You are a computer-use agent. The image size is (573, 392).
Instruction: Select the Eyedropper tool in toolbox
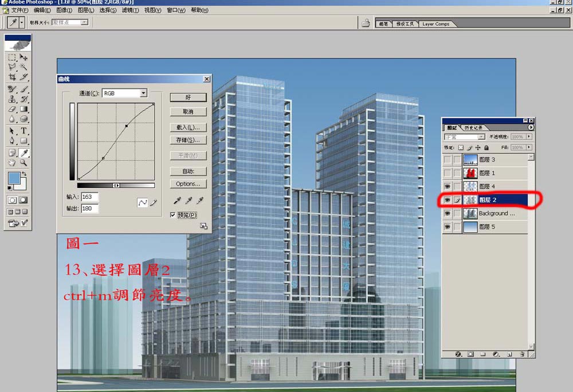pos(23,152)
